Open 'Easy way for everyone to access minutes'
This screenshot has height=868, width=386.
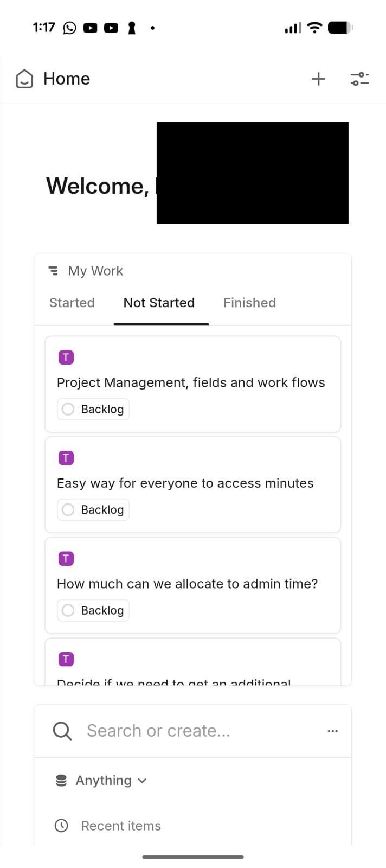tap(185, 483)
